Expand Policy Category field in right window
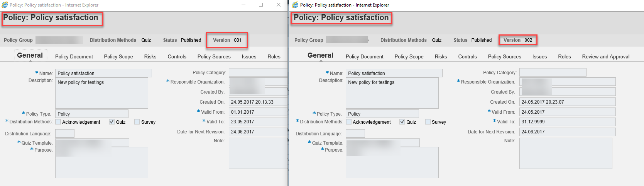 (x=553, y=72)
